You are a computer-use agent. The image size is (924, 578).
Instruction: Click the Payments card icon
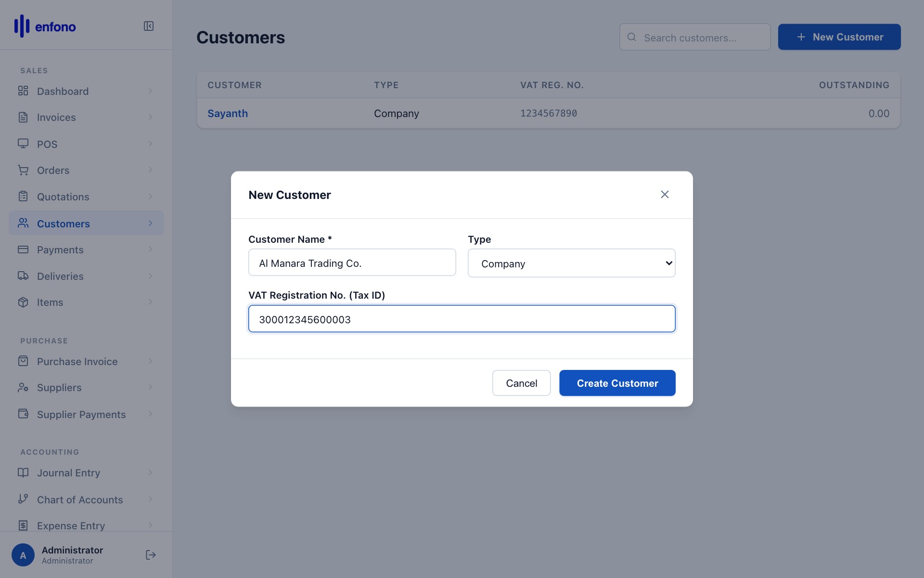click(x=23, y=249)
